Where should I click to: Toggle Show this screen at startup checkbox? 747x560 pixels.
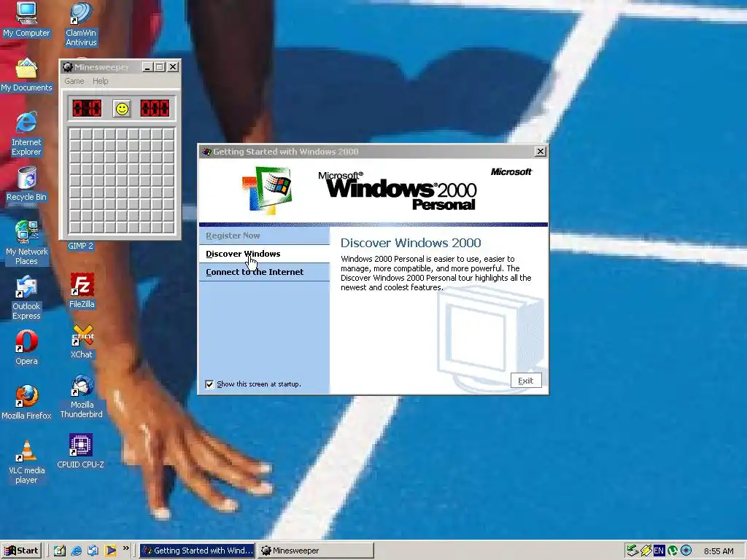pos(209,384)
